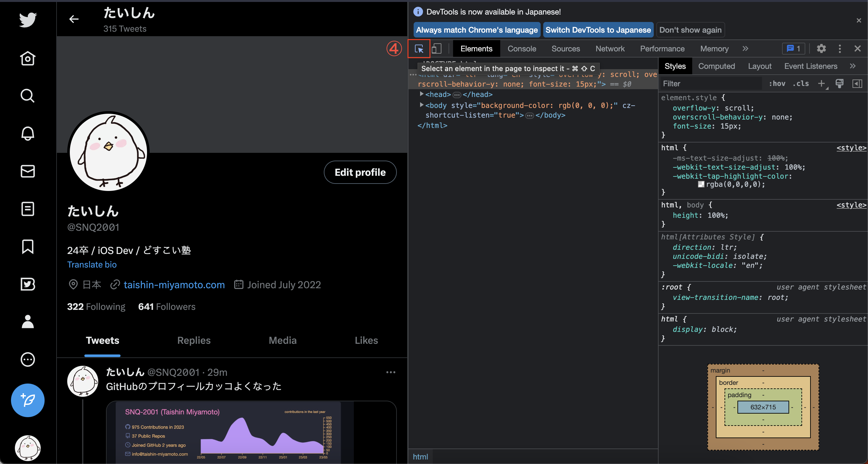Viewport: 868px width, 464px height.
Task: Open Twitter messages envelope icon
Action: click(x=28, y=171)
